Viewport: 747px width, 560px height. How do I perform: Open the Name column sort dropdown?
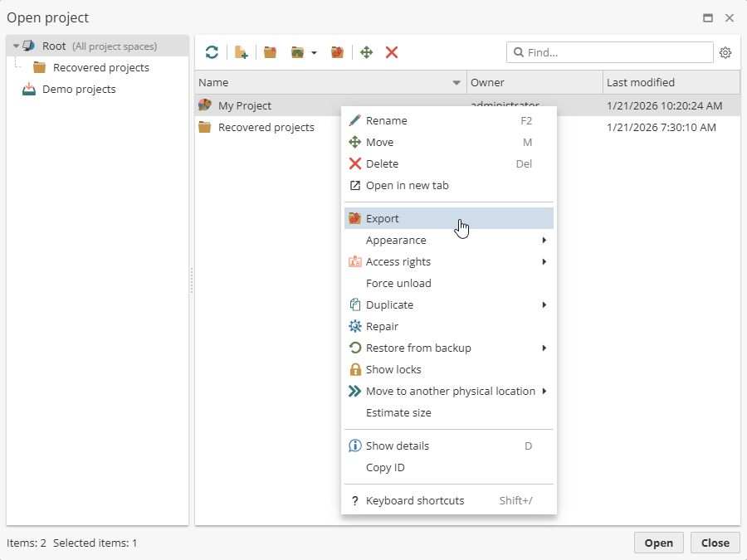point(456,83)
